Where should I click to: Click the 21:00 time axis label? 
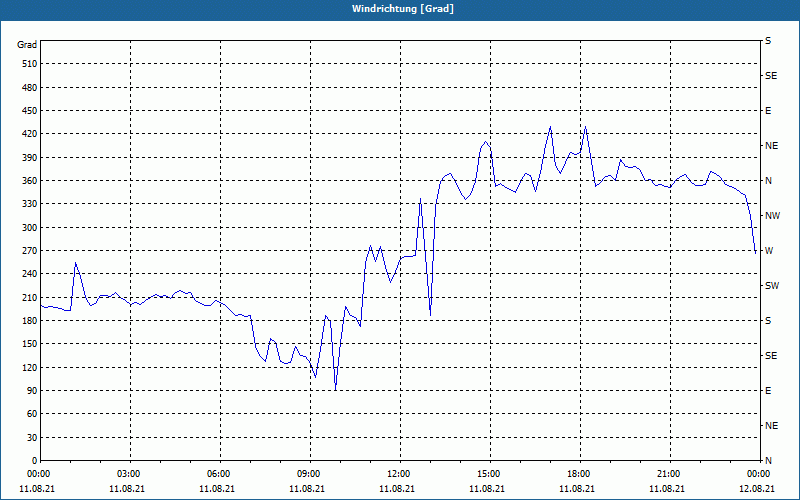pos(667,474)
